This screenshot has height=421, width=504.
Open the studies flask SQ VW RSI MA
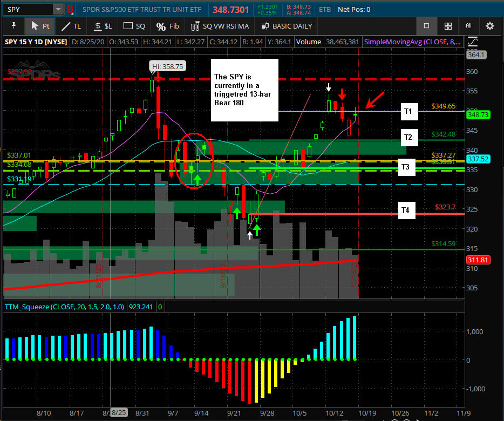[x=220, y=26]
